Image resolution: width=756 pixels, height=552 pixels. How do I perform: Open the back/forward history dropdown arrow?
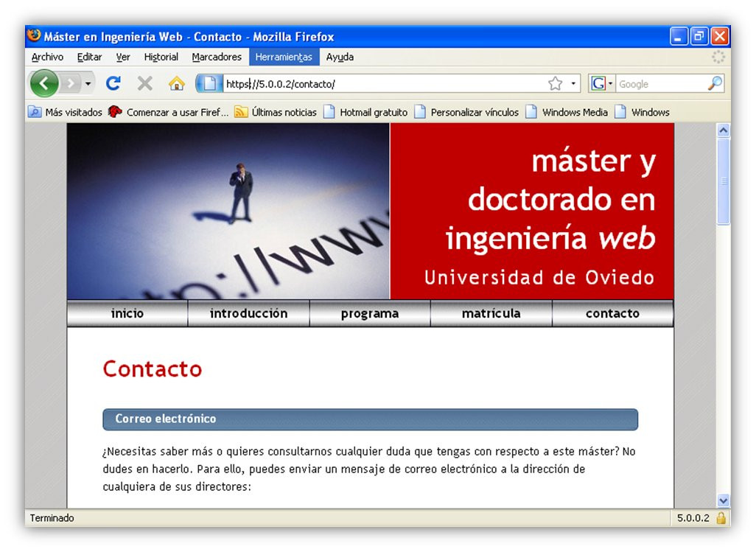coord(88,84)
